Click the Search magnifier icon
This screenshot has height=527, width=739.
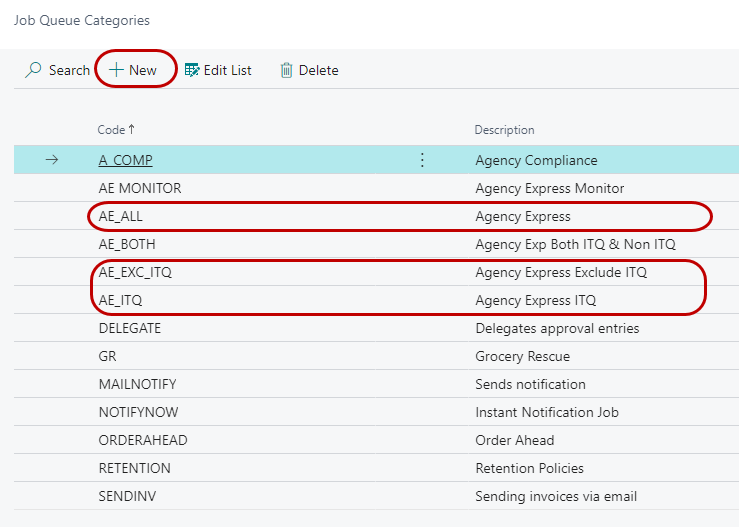pyautogui.click(x=34, y=70)
